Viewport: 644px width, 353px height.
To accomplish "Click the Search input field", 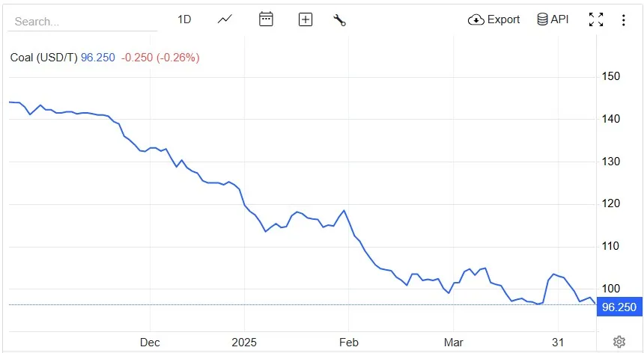I will coord(82,22).
